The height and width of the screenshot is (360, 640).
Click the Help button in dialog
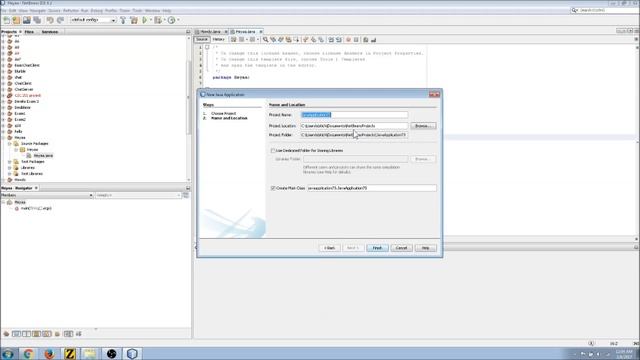pos(425,248)
